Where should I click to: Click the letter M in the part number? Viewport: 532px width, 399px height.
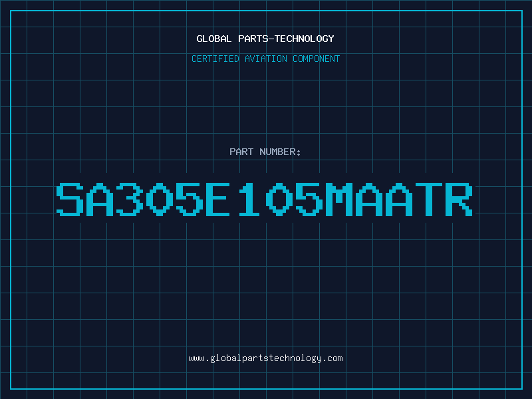[340, 199]
